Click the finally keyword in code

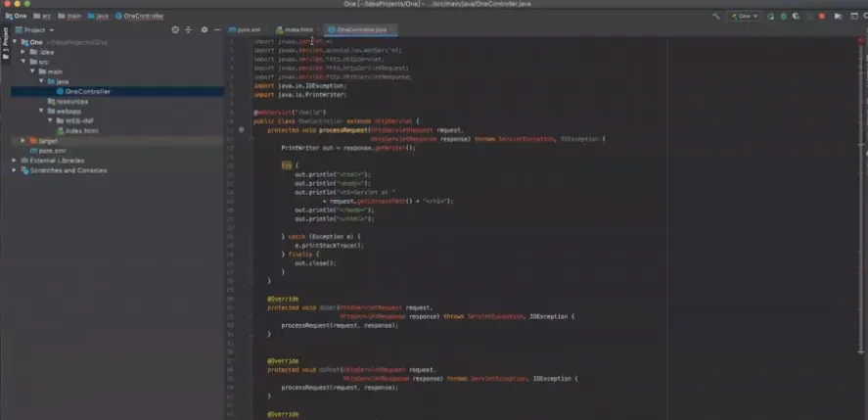coord(300,255)
